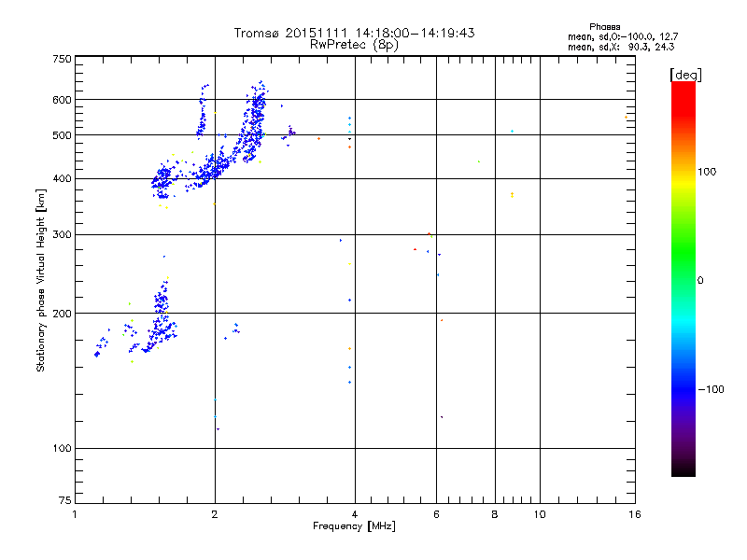Click the x-axis tick label '2'
Image resolution: width=747 pixels, height=560 pixels.
(215, 514)
